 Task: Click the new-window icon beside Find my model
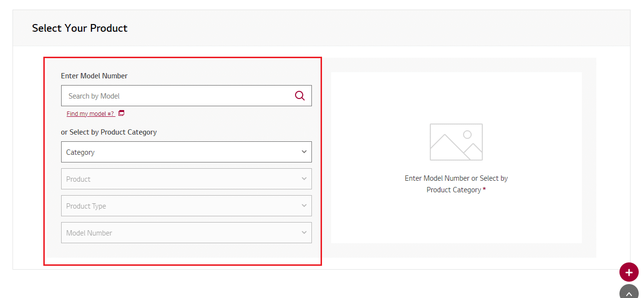121,113
